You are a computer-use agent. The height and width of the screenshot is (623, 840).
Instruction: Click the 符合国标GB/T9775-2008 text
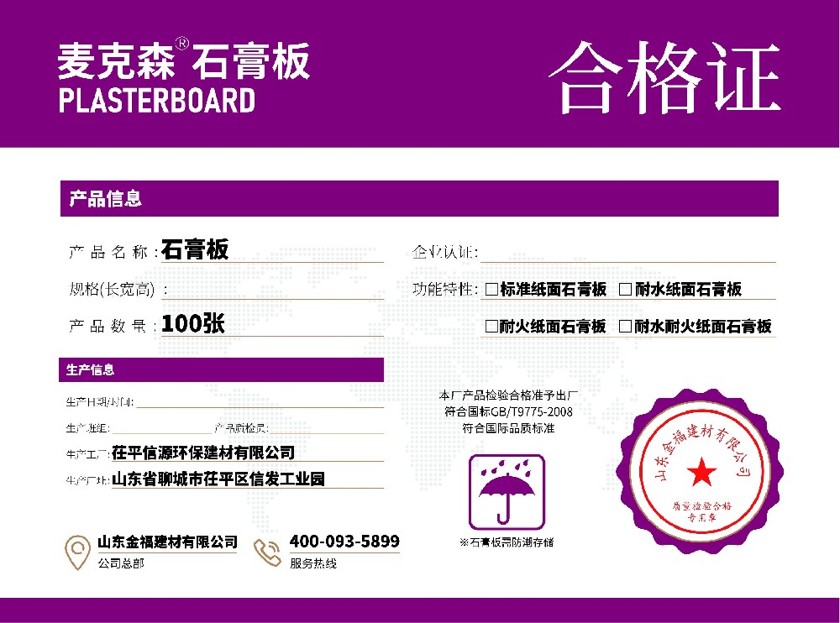[508, 411]
